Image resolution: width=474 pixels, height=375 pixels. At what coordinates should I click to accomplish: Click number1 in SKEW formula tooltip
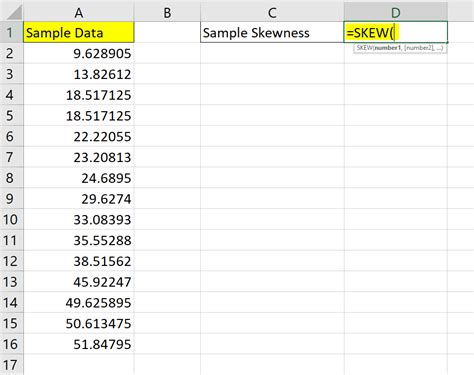click(x=388, y=48)
